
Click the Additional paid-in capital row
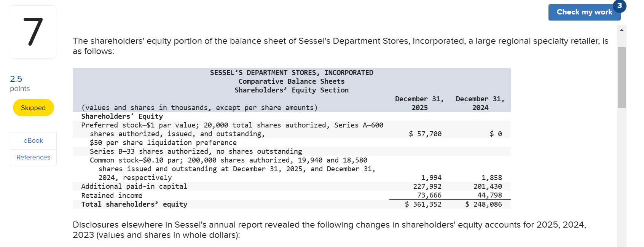134,186
